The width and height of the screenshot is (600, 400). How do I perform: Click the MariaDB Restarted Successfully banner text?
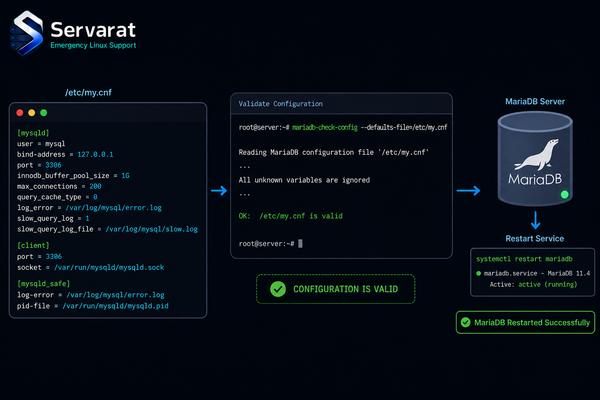[x=532, y=323]
